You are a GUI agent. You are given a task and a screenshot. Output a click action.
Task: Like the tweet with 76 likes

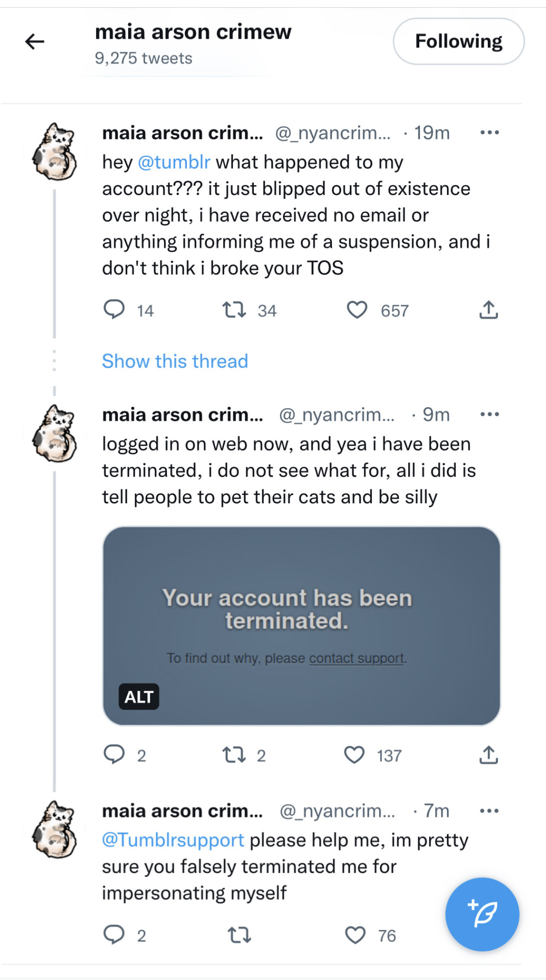point(355,935)
